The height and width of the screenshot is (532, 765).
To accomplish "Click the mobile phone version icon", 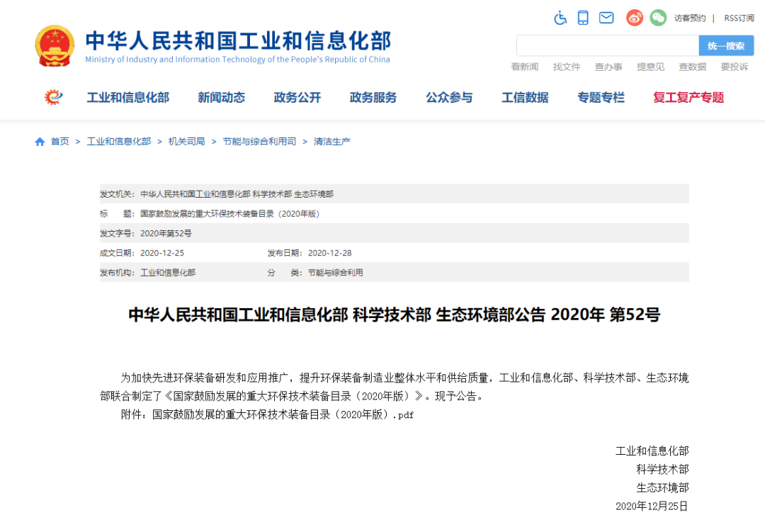I will pyautogui.click(x=582, y=18).
